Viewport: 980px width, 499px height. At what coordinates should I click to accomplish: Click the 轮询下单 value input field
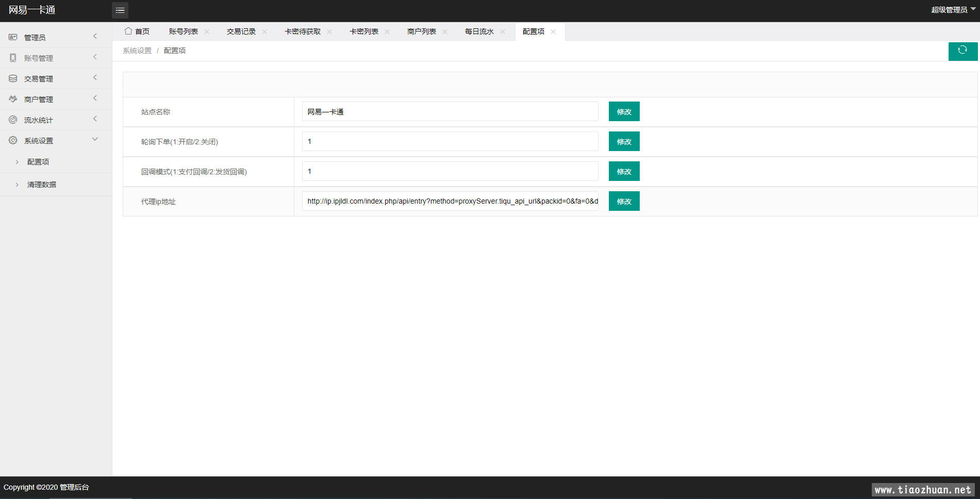[x=450, y=141]
